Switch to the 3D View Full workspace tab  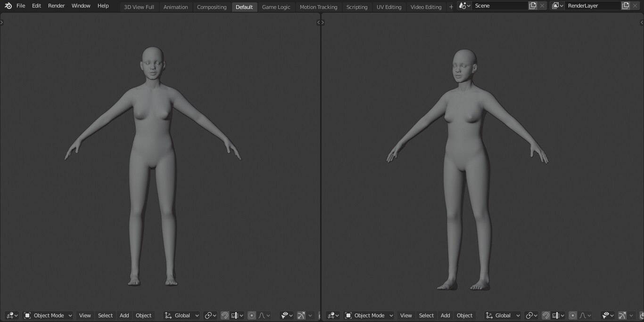tap(139, 7)
